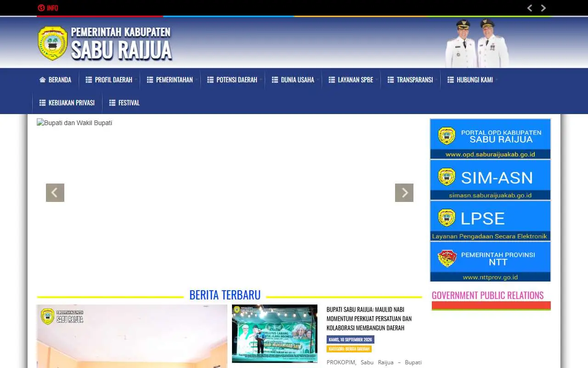
Task: Click the list icon beside Pemerintahan
Action: click(150, 80)
